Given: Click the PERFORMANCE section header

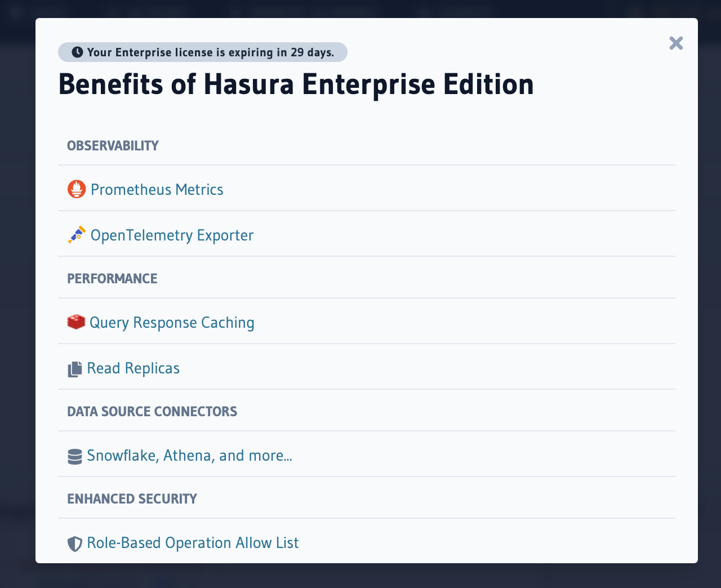Looking at the screenshot, I should (x=112, y=279).
